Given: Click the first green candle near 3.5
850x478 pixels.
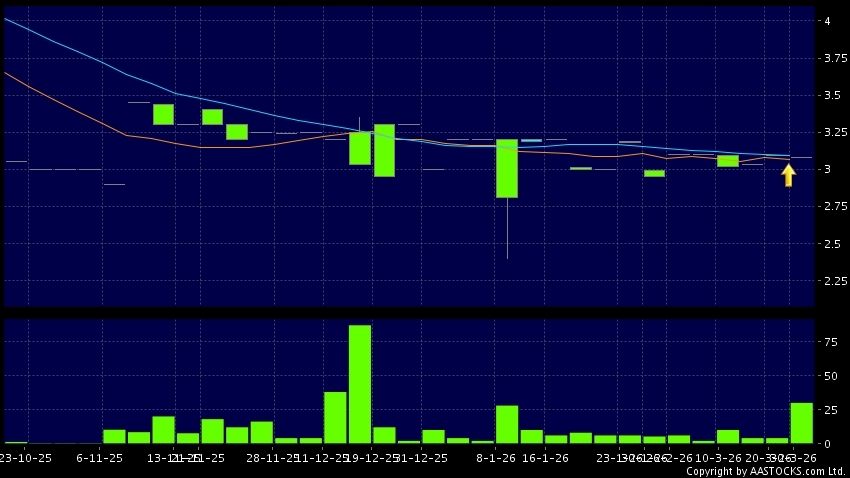Looking at the screenshot, I should click(163, 114).
